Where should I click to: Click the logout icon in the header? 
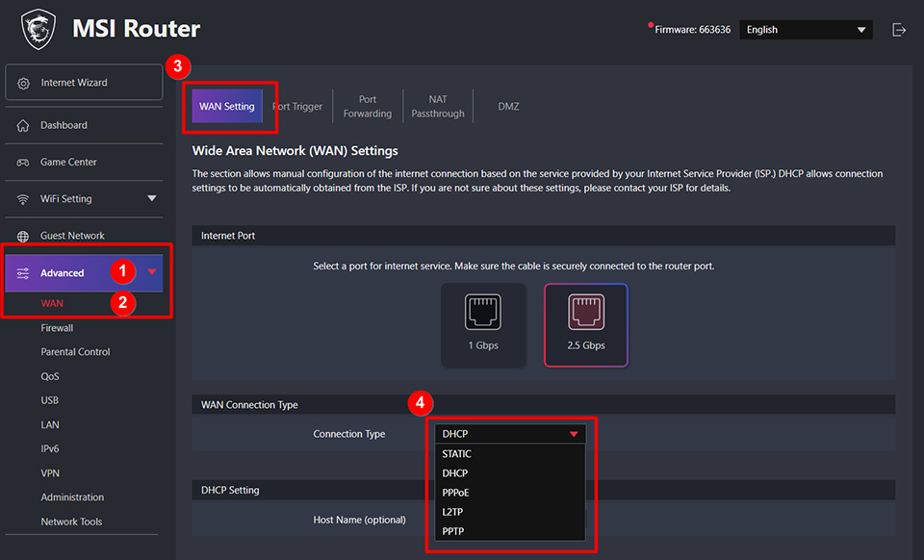pos(899,30)
